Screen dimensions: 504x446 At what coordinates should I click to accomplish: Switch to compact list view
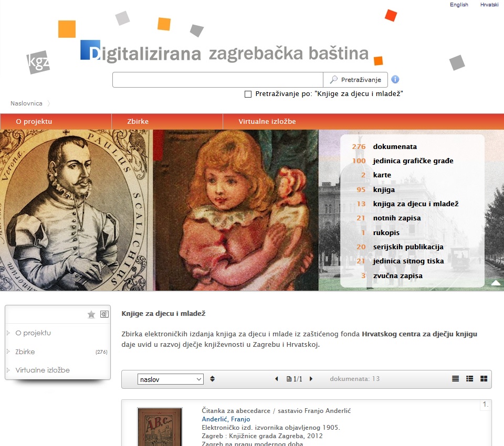[456, 378]
